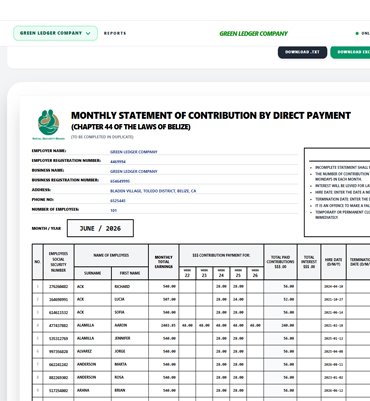Click the green online status indicator dot
This screenshot has width=370, height=401.
357,33
